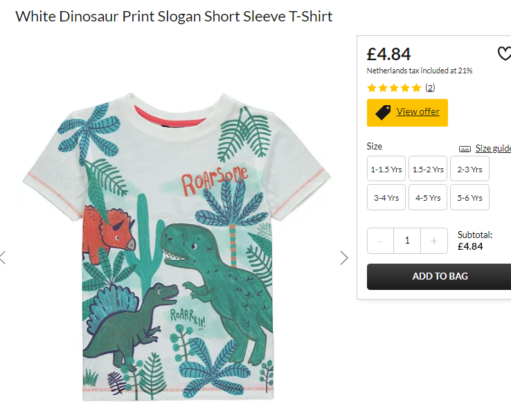The image size is (511, 420).
Task: Click ADD TO BAG button
Action: click(440, 276)
